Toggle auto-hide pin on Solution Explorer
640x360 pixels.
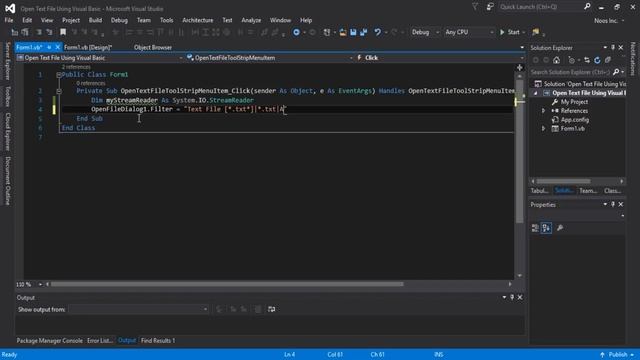pyautogui.click(x=613, y=48)
